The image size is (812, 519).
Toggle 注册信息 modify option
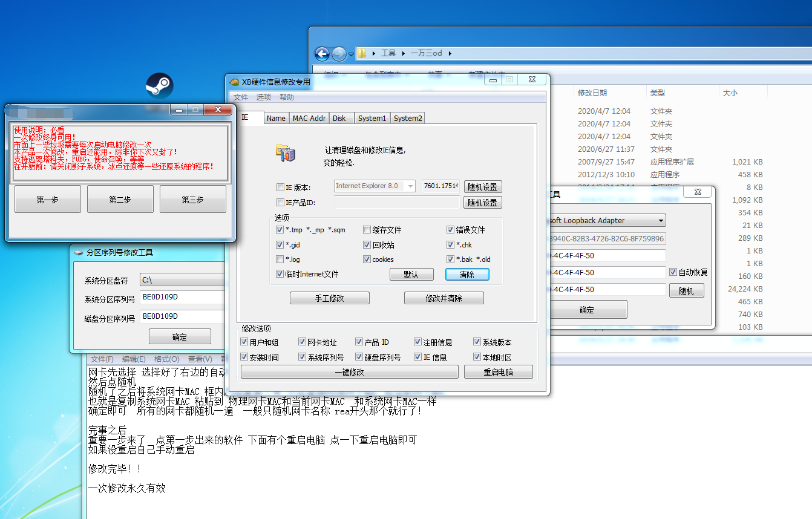418,342
